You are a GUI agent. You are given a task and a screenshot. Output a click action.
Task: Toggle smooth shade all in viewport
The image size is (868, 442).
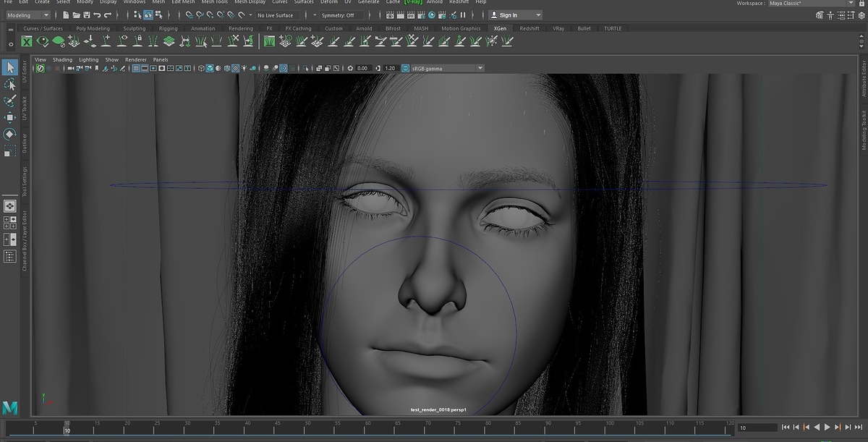tap(210, 68)
